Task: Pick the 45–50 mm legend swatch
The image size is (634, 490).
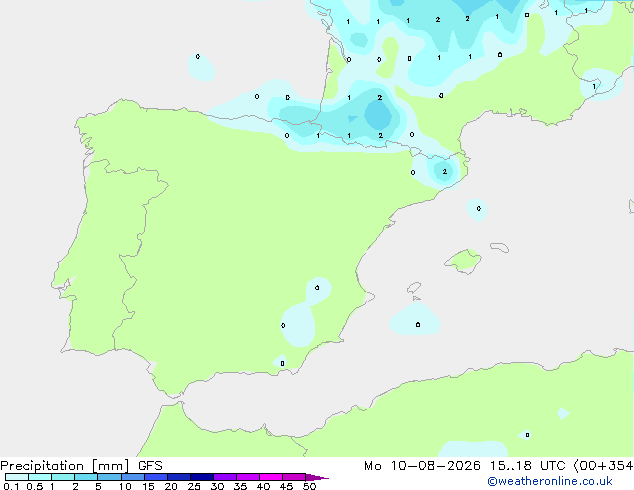Action: 294,477
